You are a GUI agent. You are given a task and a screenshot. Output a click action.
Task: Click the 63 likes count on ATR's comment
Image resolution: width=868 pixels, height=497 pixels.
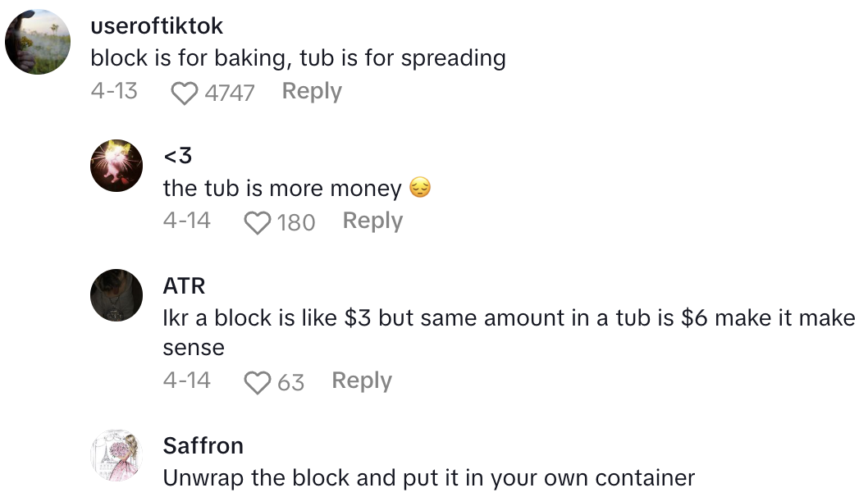tap(290, 382)
